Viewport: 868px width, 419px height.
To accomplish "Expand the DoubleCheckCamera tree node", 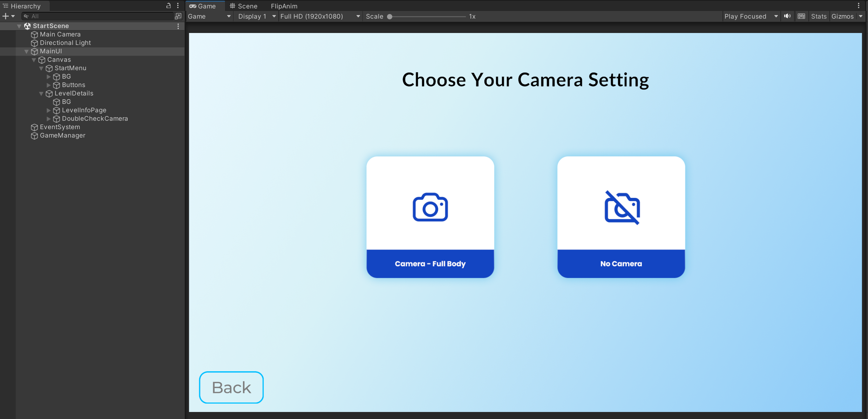I will pyautogui.click(x=49, y=119).
